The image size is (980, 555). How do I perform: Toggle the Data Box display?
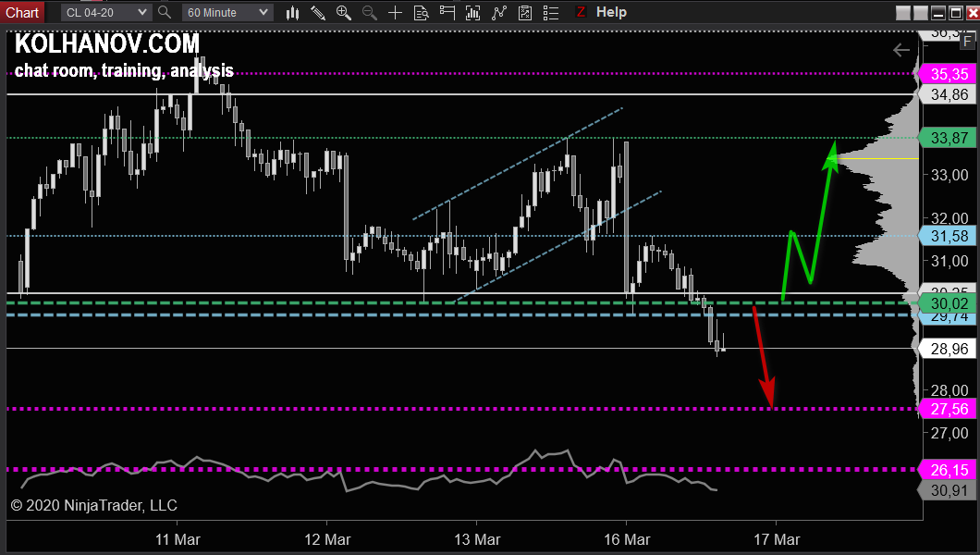coord(422,12)
